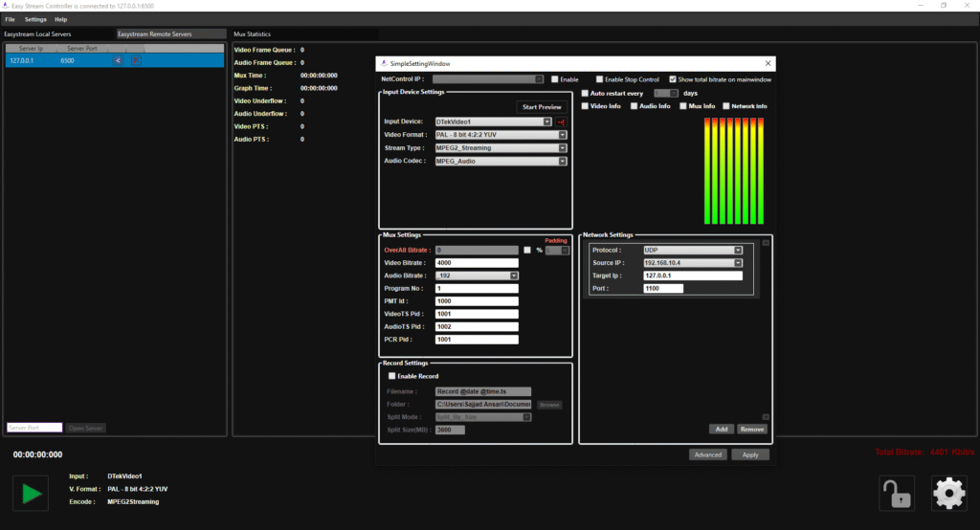This screenshot has width=980, height=530.
Task: Tick the Auto restart every checkbox
Action: click(586, 93)
